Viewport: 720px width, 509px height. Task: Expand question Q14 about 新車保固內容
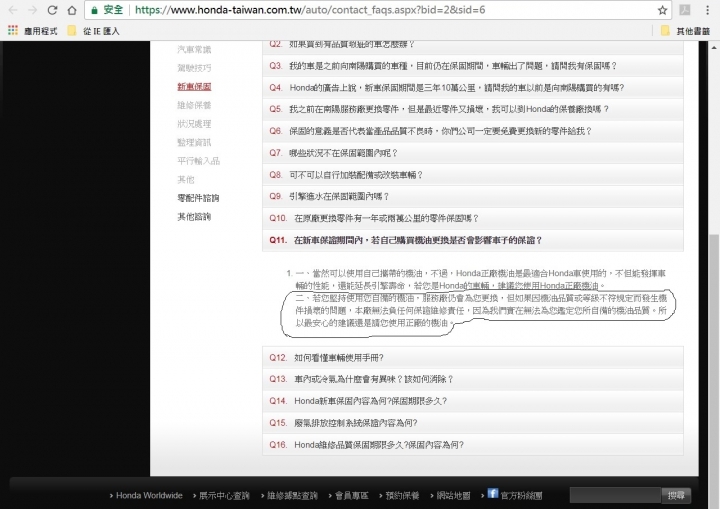click(472, 401)
